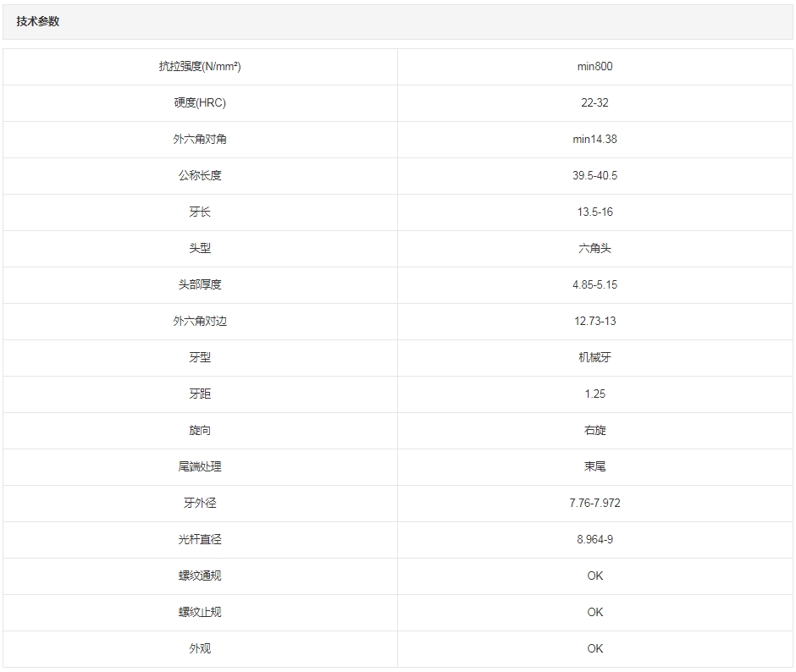Image resolution: width=796 pixels, height=672 pixels.
Task: Click the 外六角对角 label
Action: pos(200,140)
